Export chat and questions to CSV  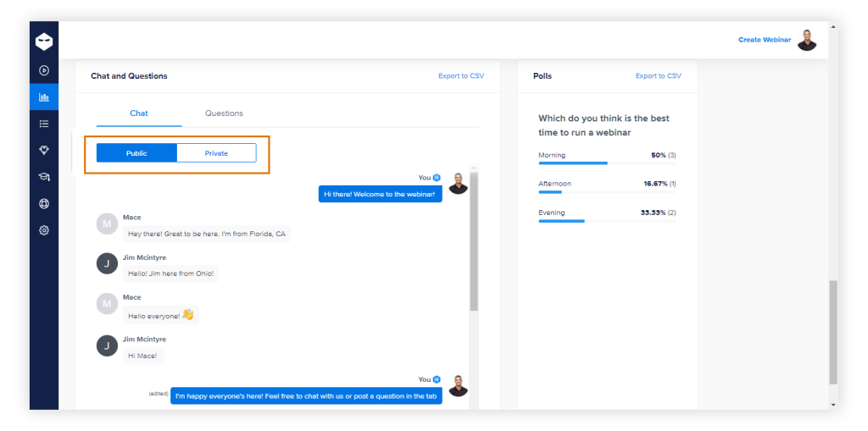coord(460,76)
